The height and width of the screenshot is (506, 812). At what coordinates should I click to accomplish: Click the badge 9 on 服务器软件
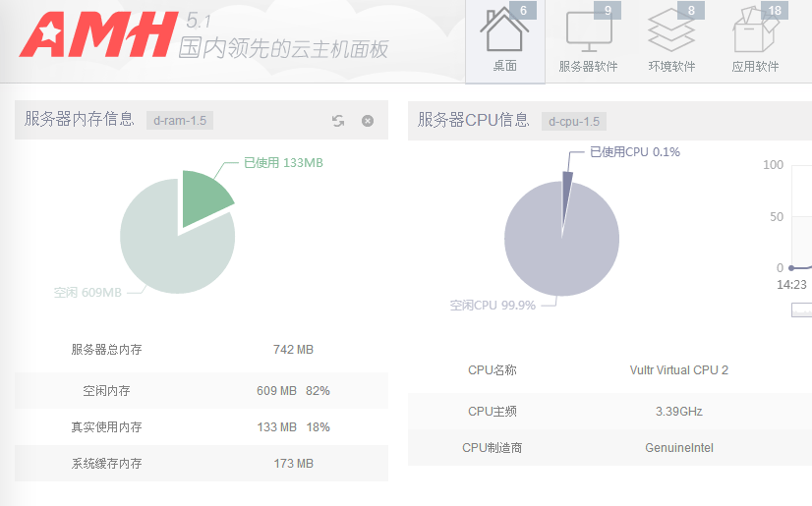[608, 11]
